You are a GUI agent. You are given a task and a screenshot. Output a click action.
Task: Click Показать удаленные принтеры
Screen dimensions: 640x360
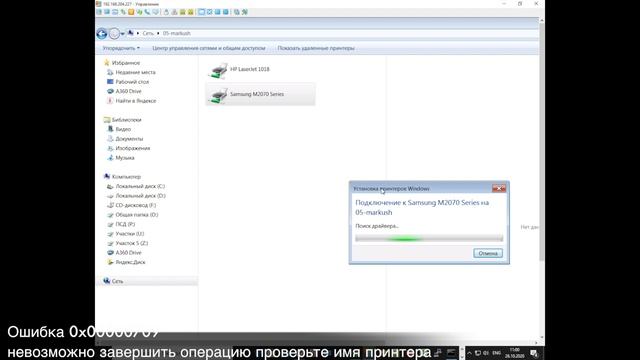[316, 48]
